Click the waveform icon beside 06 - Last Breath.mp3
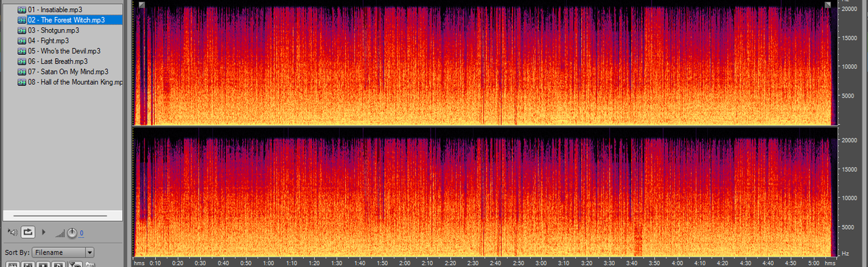The width and height of the screenshot is (868, 267). pyautogui.click(x=22, y=61)
